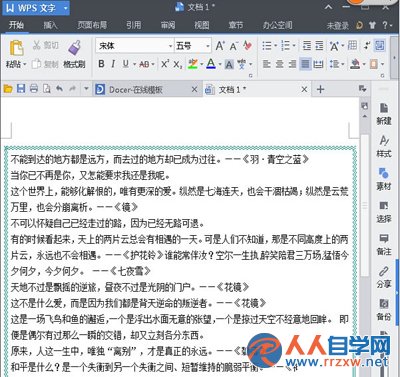Click the open folder icon
400x377 pixels.
coord(8,89)
